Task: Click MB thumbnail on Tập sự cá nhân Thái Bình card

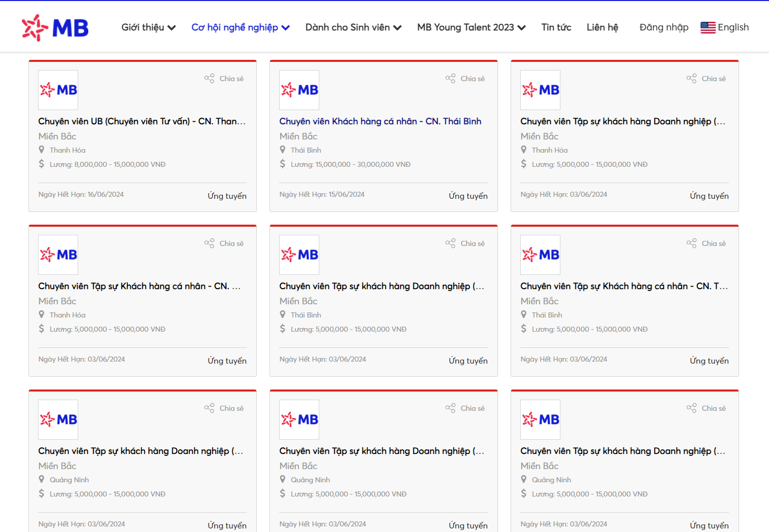Action: 541,255
